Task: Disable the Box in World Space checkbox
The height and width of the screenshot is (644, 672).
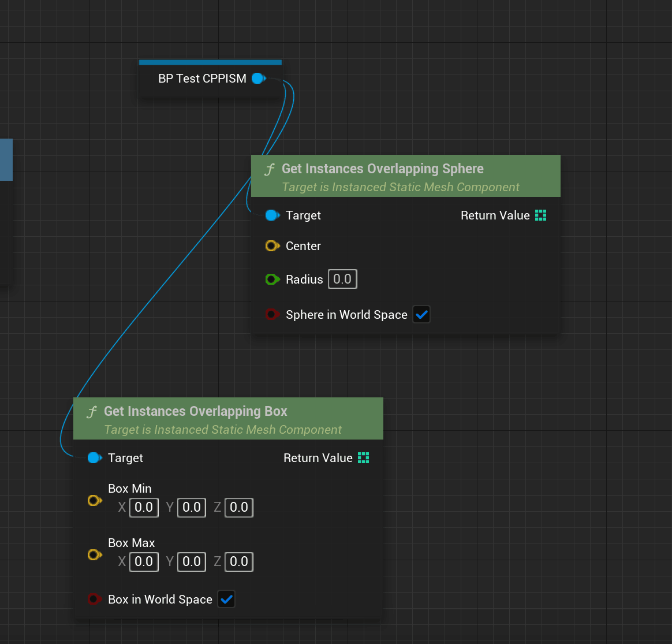Action: point(226,599)
